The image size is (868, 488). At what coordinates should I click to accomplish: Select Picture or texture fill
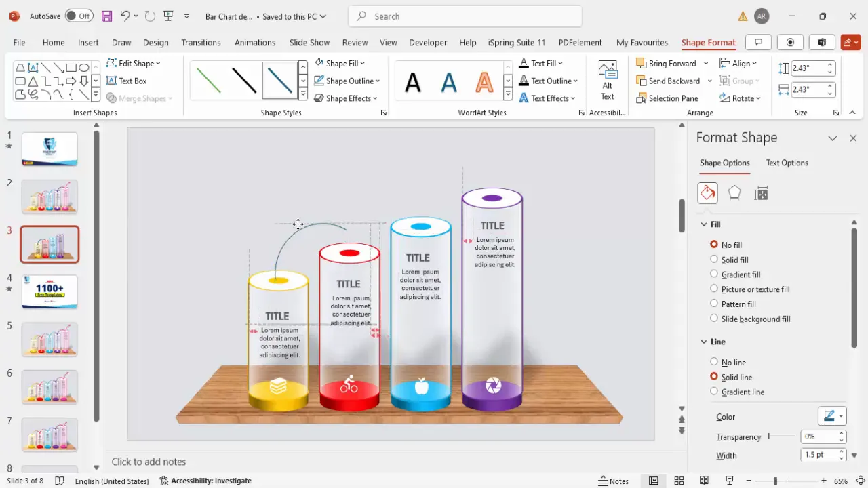coord(749,289)
